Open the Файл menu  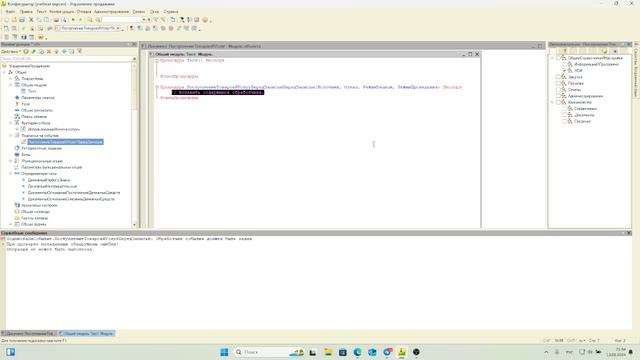[x=10, y=12]
